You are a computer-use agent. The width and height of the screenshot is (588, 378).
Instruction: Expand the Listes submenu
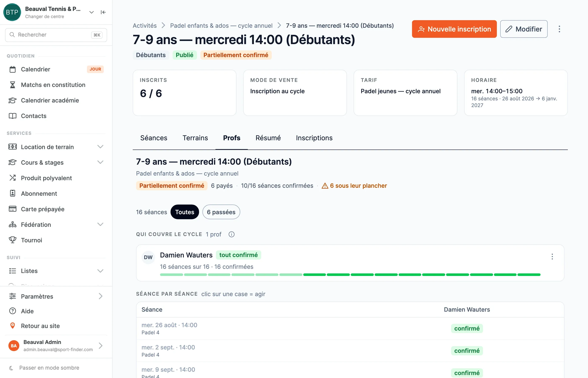(100, 271)
